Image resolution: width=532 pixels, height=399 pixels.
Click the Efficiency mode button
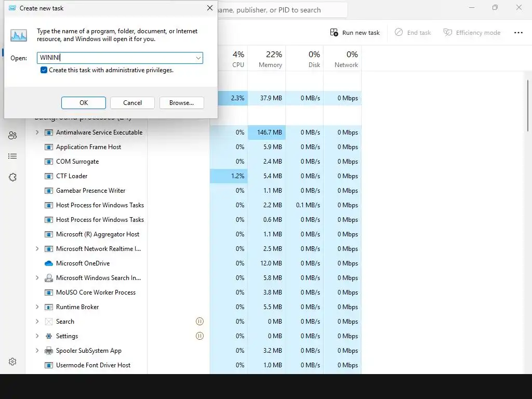pyautogui.click(x=472, y=33)
